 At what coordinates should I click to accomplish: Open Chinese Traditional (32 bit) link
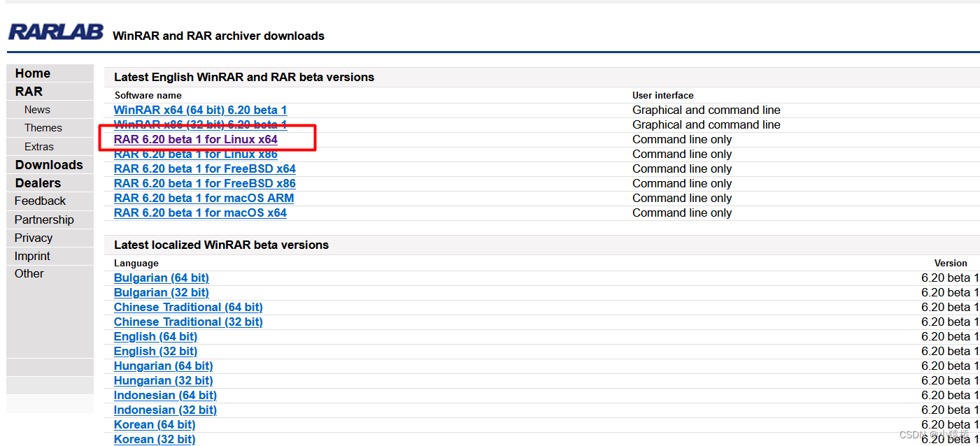click(x=188, y=322)
